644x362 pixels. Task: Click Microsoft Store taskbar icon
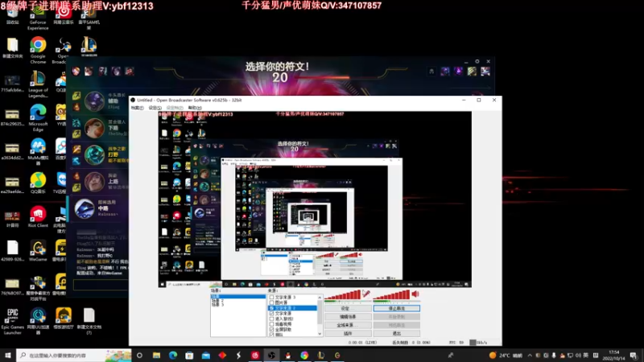[x=189, y=355]
